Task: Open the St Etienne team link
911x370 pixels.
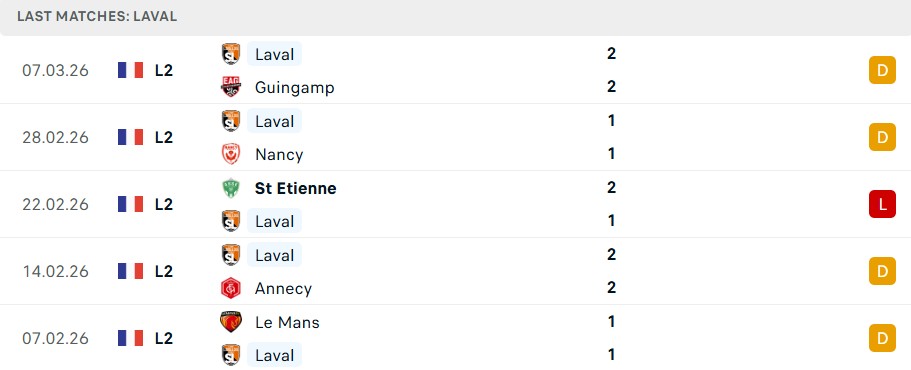Action: tap(295, 188)
